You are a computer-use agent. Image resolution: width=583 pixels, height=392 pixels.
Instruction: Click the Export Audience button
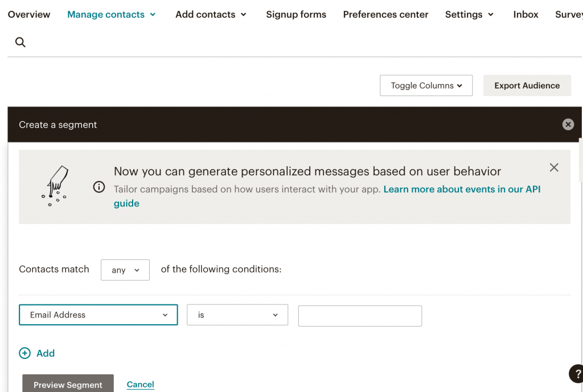pos(527,85)
